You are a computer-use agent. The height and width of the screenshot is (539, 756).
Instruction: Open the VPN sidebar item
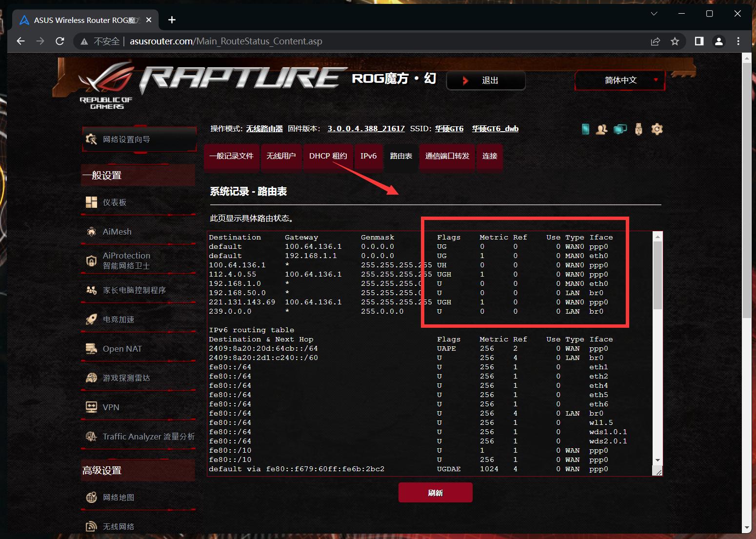[111, 407]
